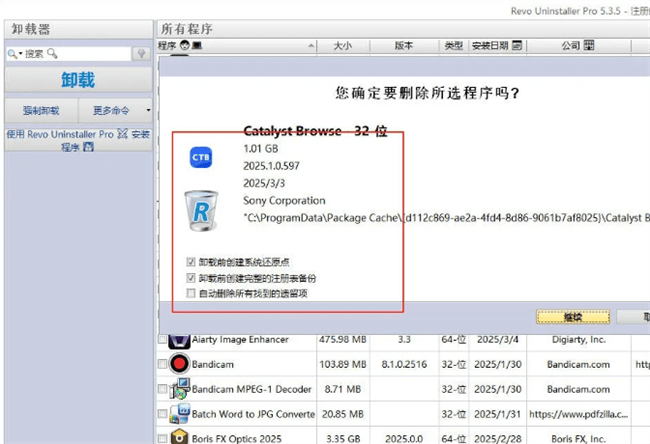
Task: Click the magnifier icon after 搜索 text
Action: coord(52,53)
